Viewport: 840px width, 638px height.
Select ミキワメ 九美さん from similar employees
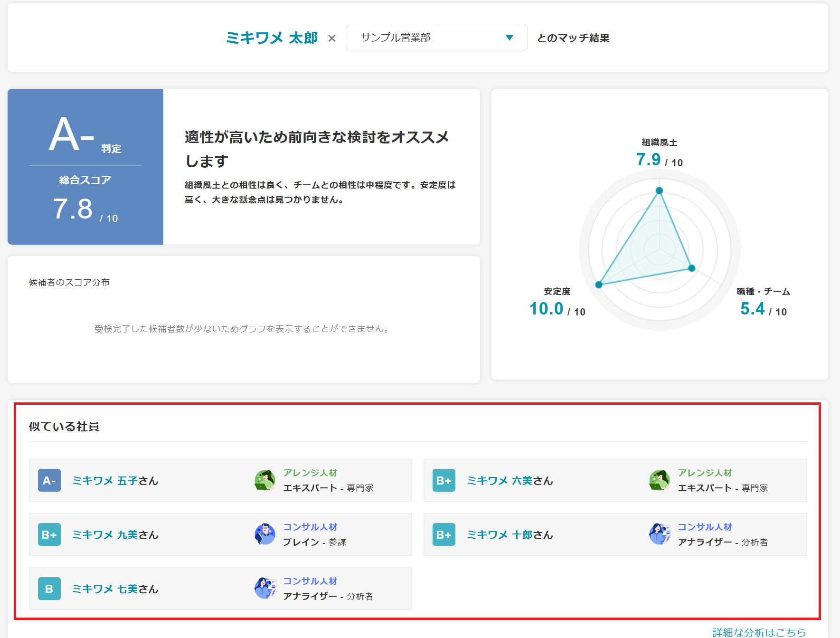[115, 535]
